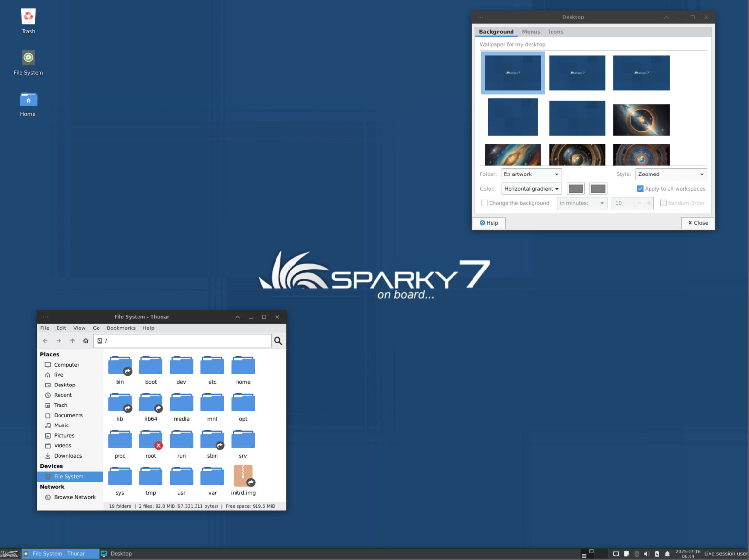749x560 pixels.
Task: Pick the left gradient color swatch
Action: [575, 189]
